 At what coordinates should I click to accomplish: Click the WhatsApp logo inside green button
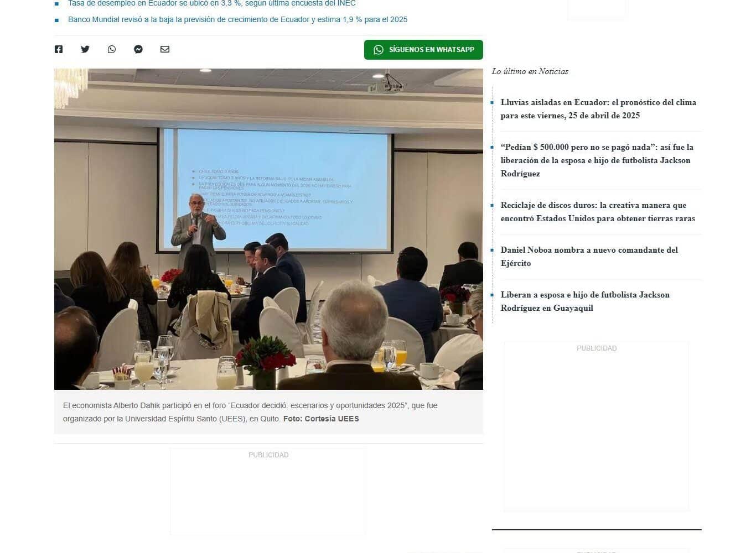[379, 50]
